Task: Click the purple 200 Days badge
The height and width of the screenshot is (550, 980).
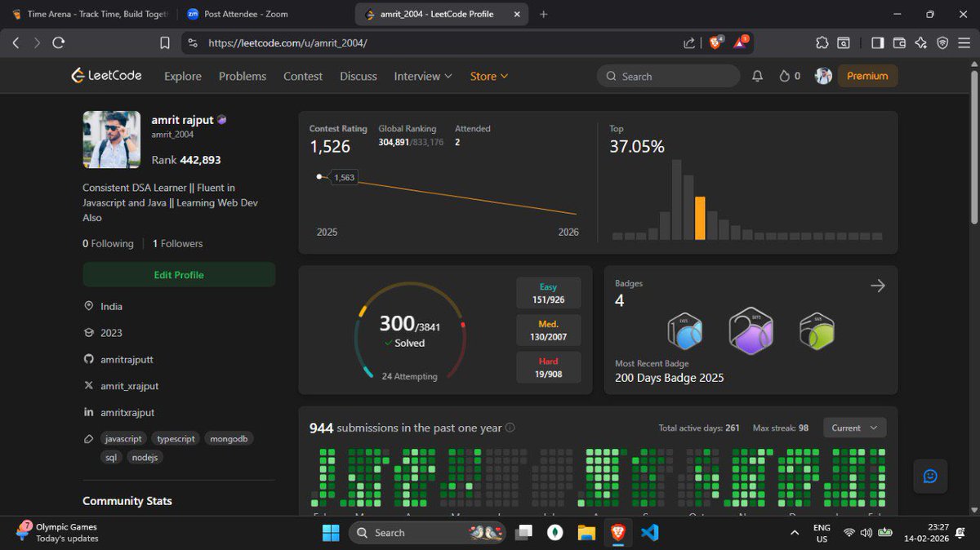Action: pyautogui.click(x=751, y=330)
